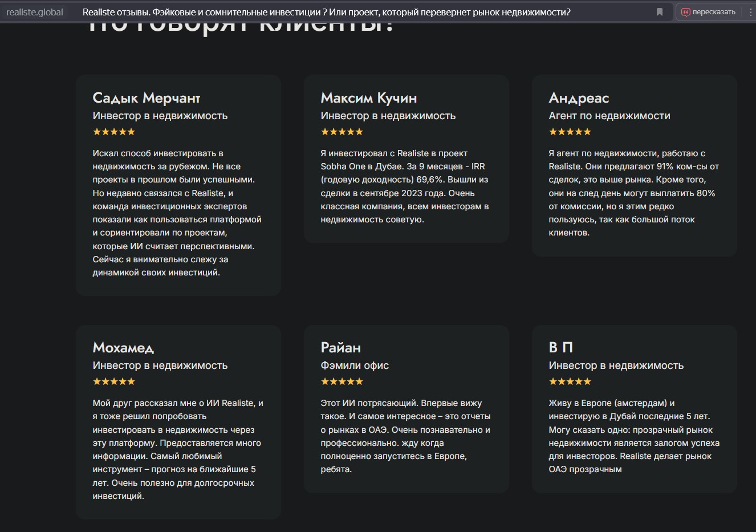Open the three-dot menu at bar's right edge
Viewport: 756px width, 532px height.
click(x=750, y=12)
